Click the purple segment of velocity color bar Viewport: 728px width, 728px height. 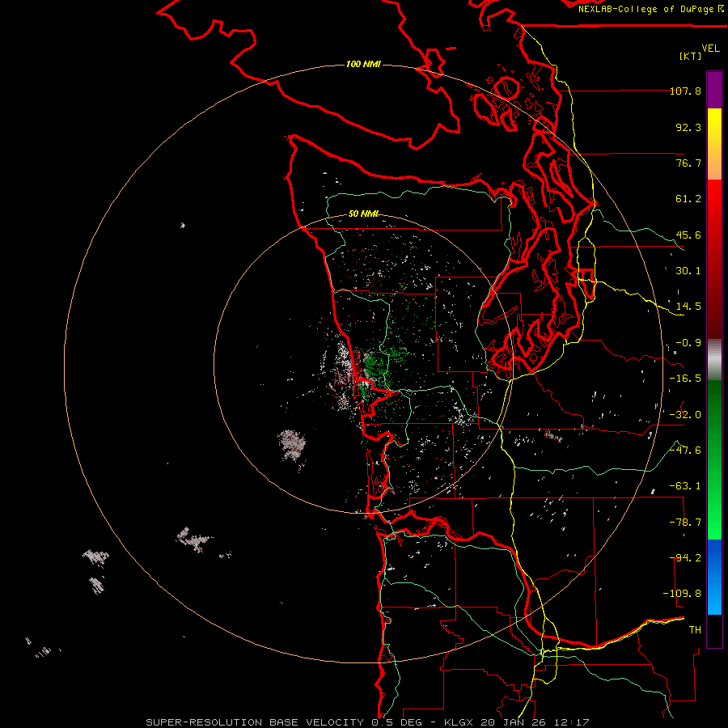point(714,90)
